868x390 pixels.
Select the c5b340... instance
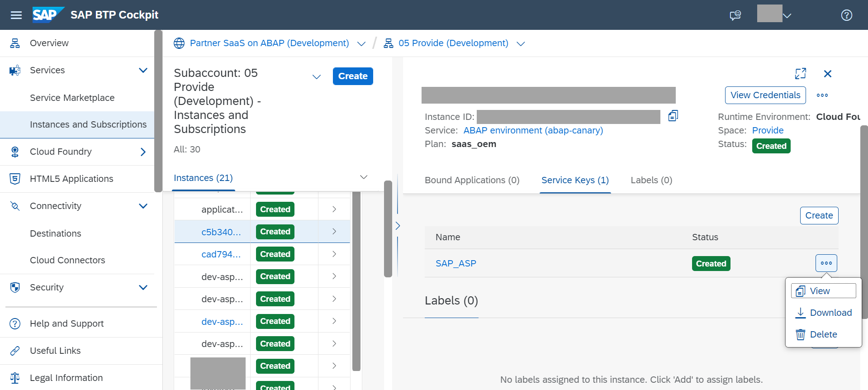[221, 232]
